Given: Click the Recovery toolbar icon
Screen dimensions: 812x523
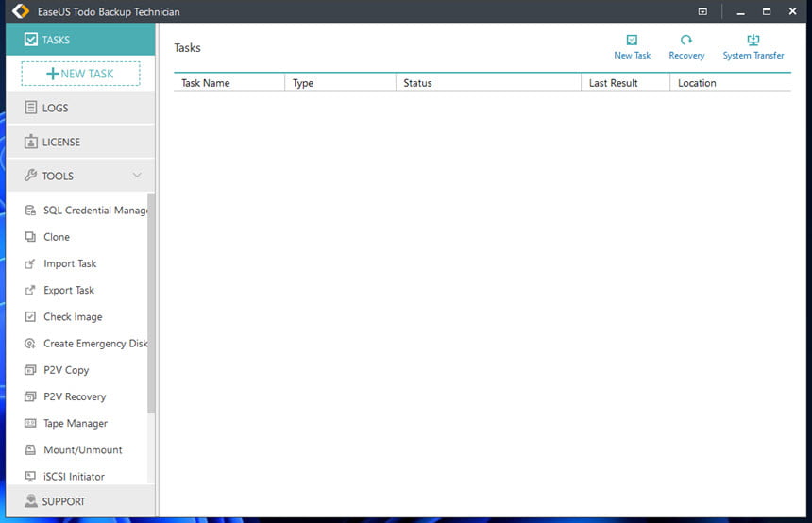Looking at the screenshot, I should tap(686, 40).
